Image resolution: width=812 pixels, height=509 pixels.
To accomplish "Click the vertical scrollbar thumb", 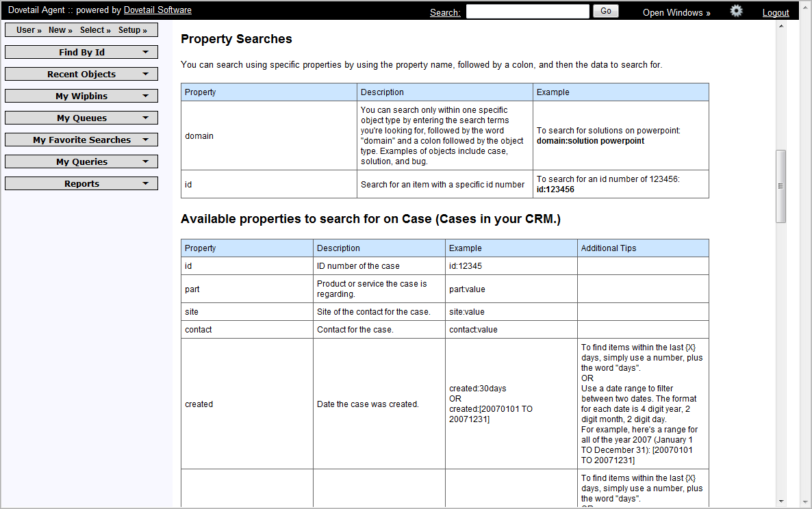I will pos(781,186).
